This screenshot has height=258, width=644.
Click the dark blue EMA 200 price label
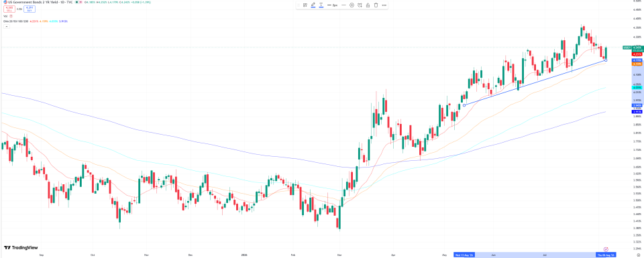[x=637, y=112]
